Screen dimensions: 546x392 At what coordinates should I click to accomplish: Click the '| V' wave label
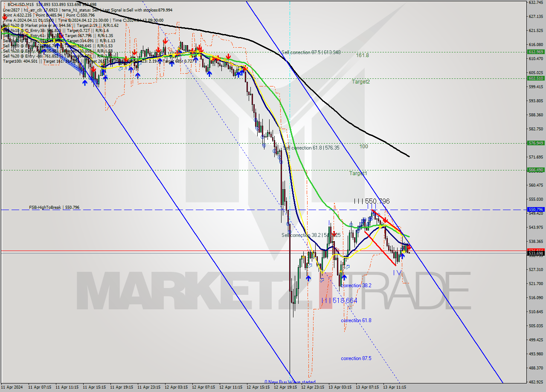pyautogui.click(x=398, y=272)
